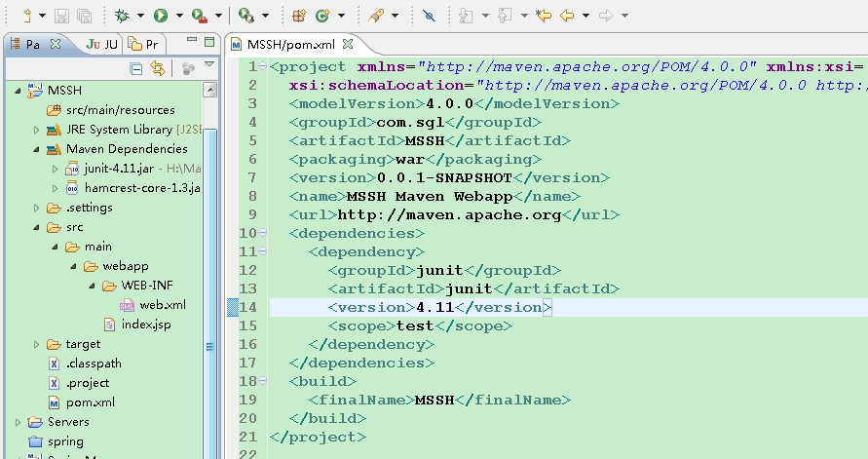Click the Package Explorer vertical scrollbar thumb
868x459 pixels.
pyautogui.click(x=209, y=292)
